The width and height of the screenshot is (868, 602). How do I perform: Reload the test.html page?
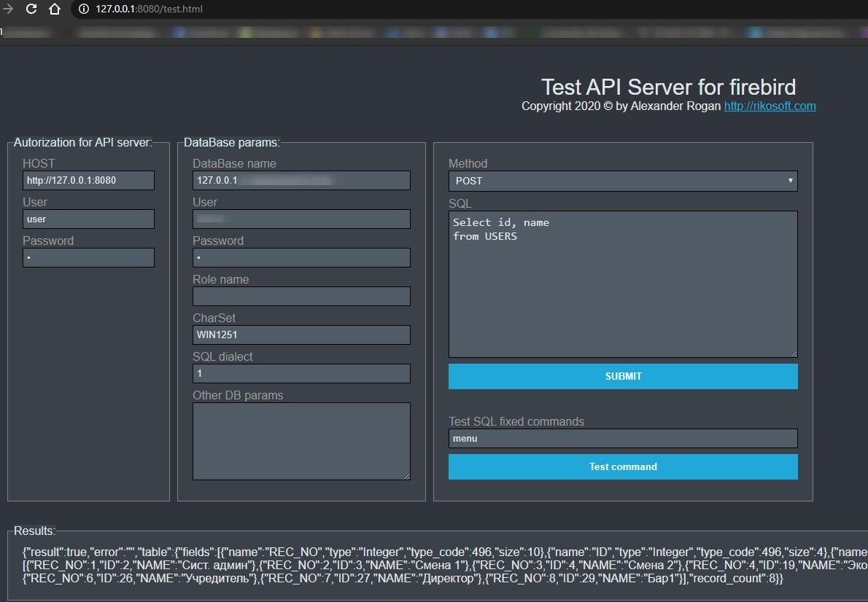30,9
